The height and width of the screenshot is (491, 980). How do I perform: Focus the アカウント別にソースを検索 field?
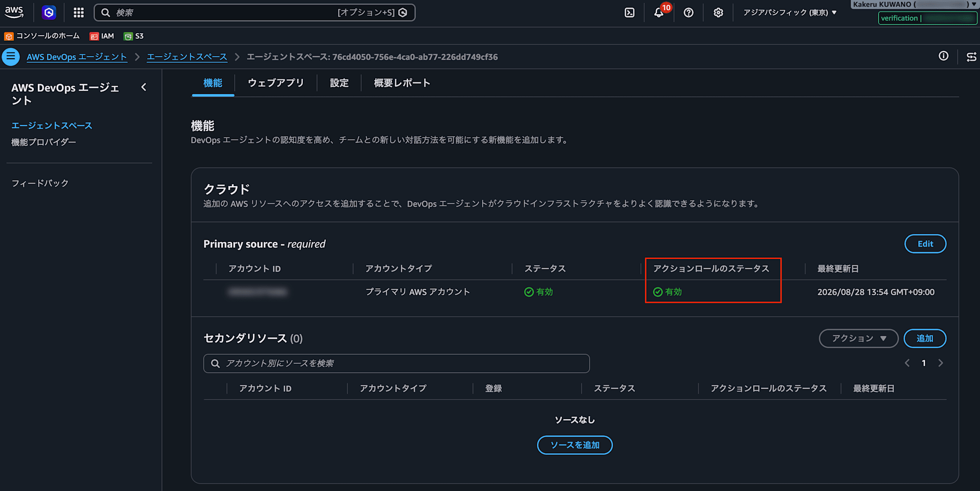point(396,363)
